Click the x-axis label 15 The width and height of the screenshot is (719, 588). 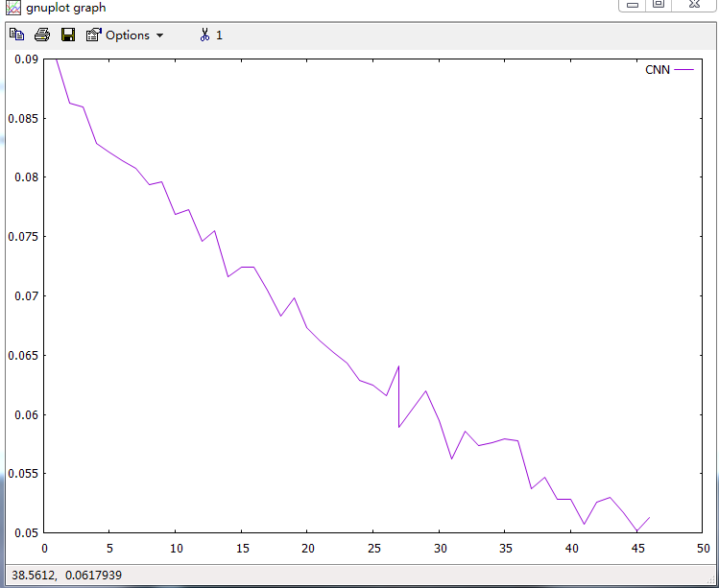pos(243,548)
